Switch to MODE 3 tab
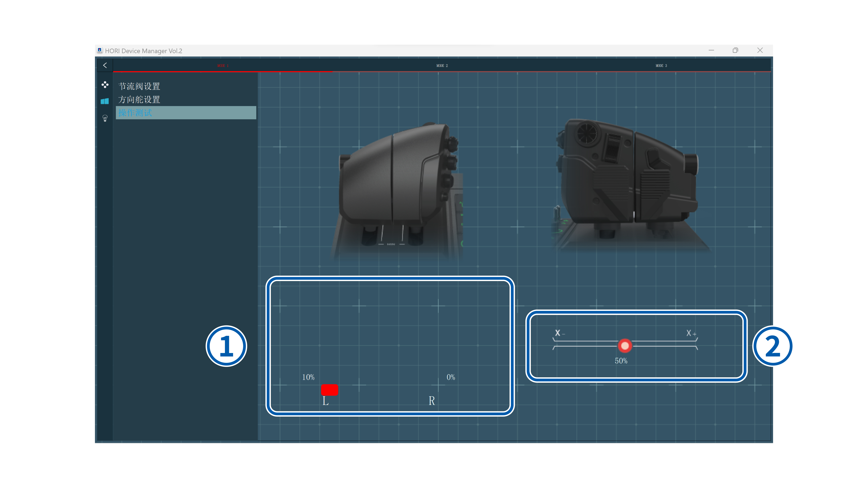This screenshot has height=488, width=868. pyautogui.click(x=661, y=66)
